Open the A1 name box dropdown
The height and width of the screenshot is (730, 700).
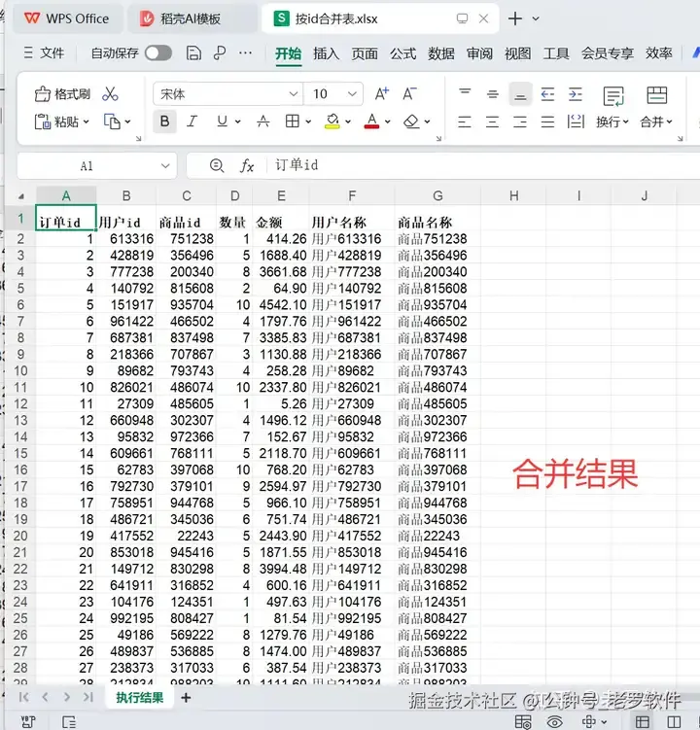pyautogui.click(x=165, y=166)
